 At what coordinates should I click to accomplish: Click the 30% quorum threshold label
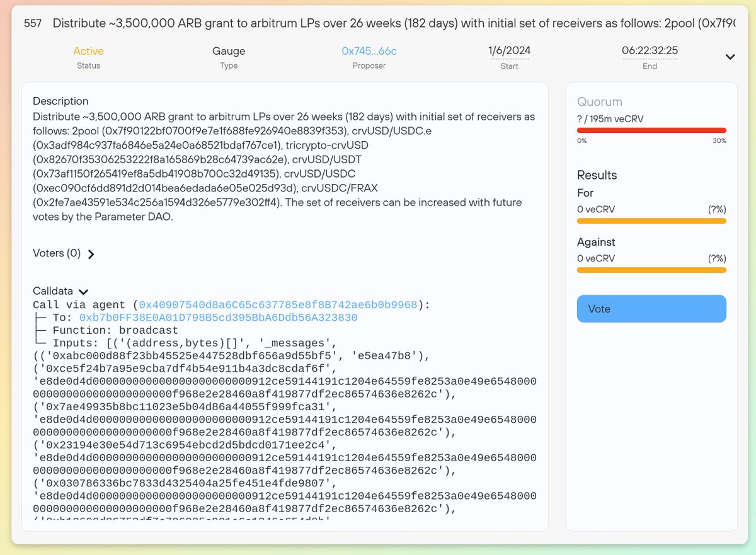click(x=719, y=140)
